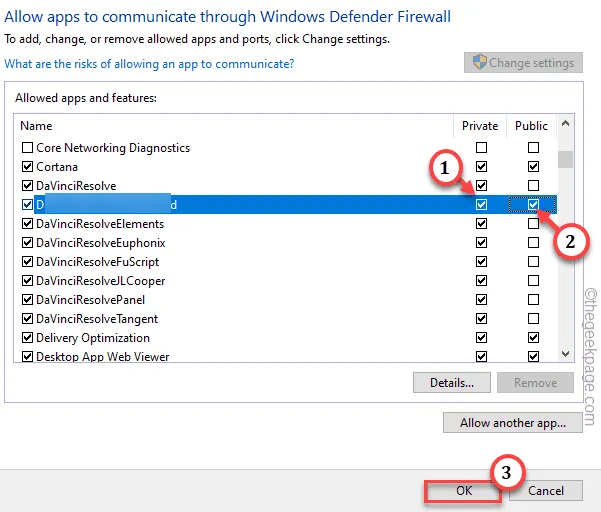This screenshot has height=512, width=601.
Task: Select the Desktop App Web Viewer text
Action: coord(103,356)
